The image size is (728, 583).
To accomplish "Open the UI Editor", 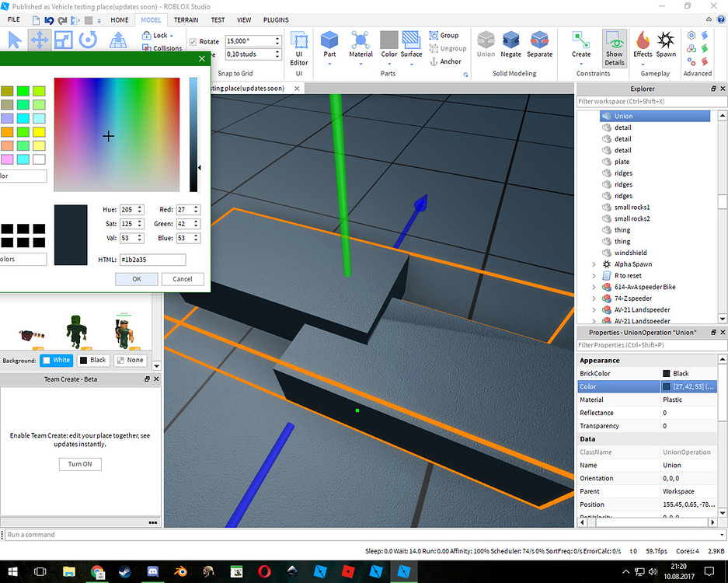I will tap(299, 49).
